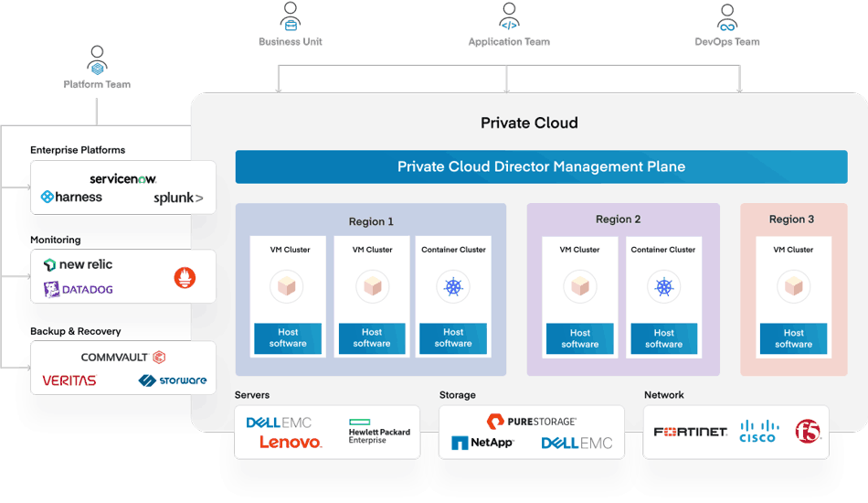Click the Platform Team person icon
Screen dimensions: 868x503
tap(97, 60)
